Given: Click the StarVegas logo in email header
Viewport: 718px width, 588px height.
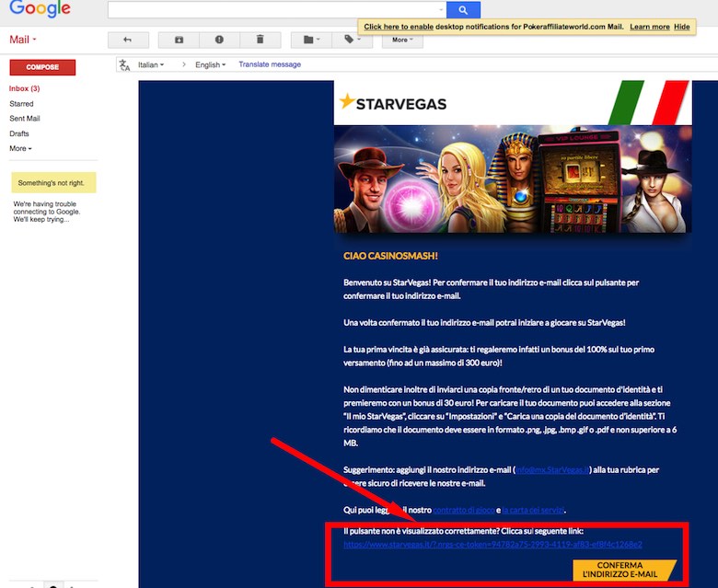Looking at the screenshot, I should tap(393, 103).
